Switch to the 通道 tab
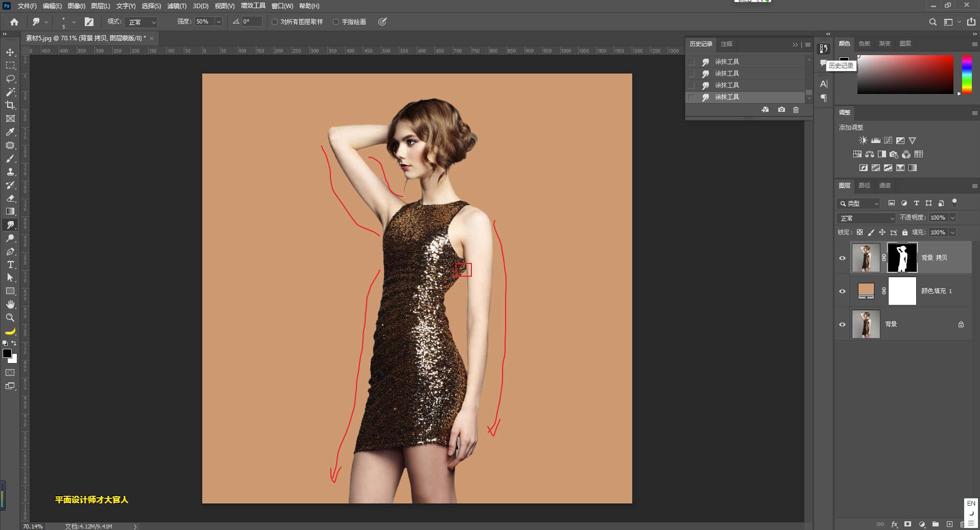This screenshot has width=980, height=530. (x=885, y=185)
